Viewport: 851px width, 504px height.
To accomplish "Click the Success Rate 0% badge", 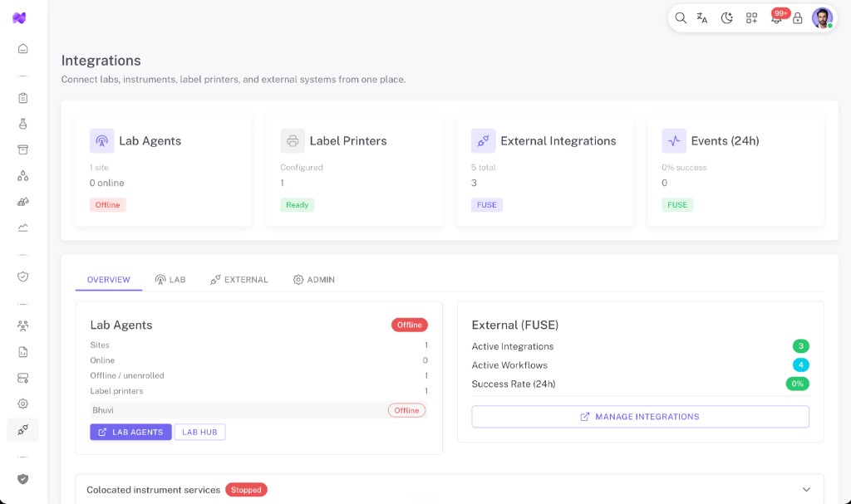I will [x=797, y=384].
